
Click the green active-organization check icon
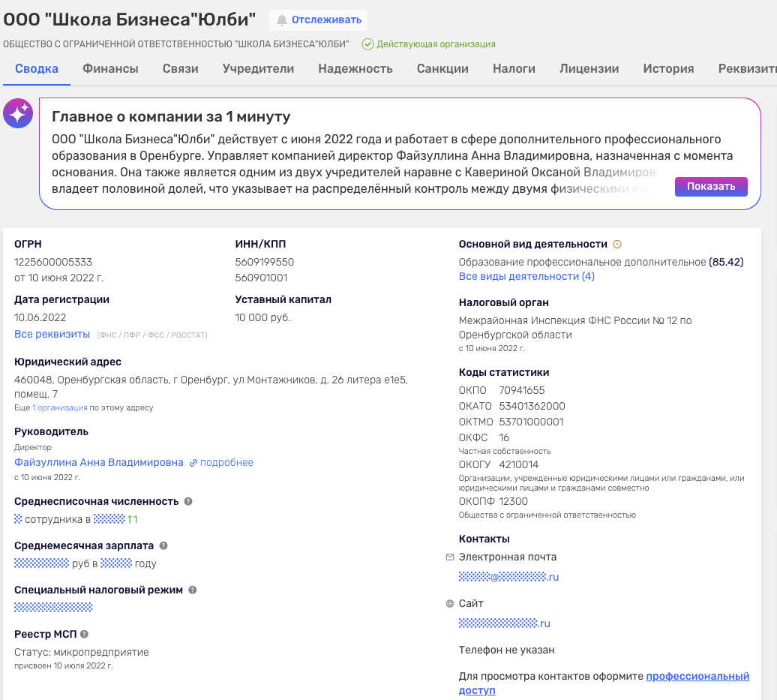click(x=367, y=44)
